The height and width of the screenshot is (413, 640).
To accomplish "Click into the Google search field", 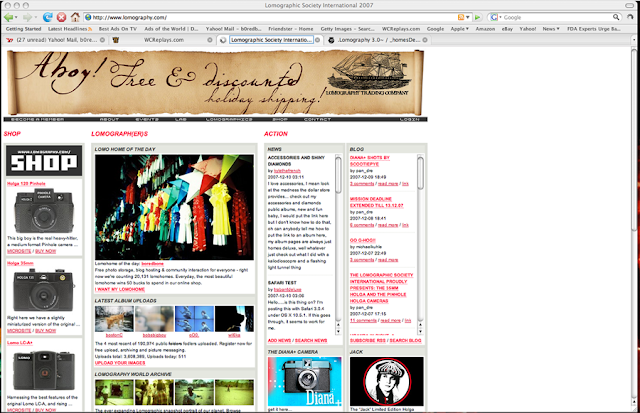I will click(557, 17).
